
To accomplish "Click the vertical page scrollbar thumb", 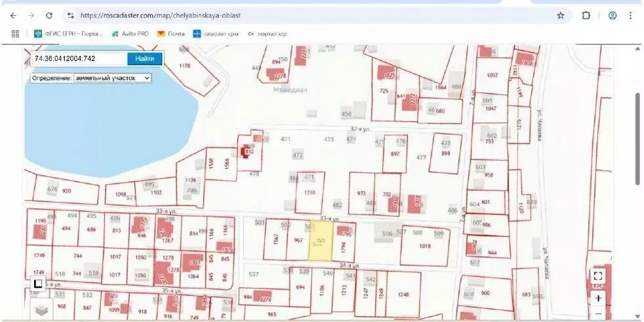I will click(637, 138).
